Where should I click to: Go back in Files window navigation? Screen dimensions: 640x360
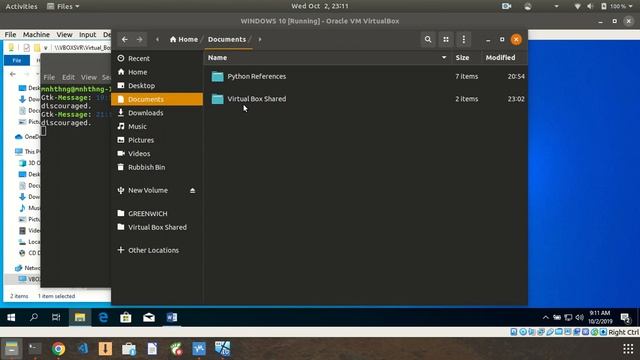(x=124, y=40)
